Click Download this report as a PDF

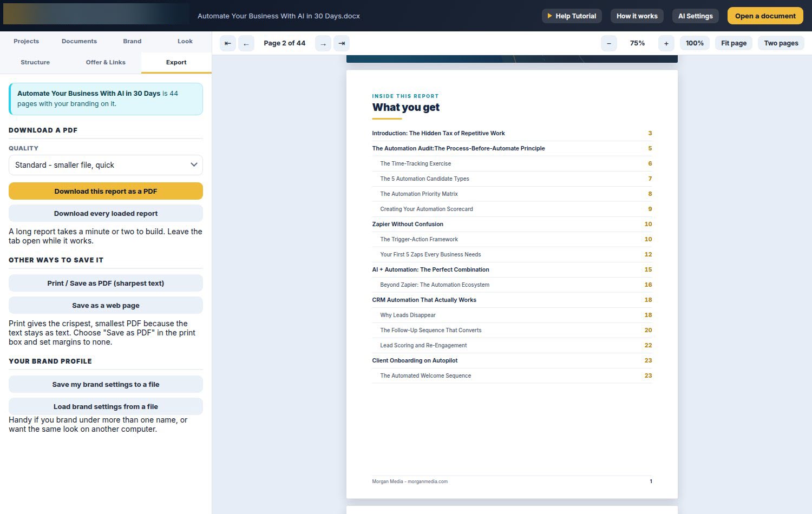point(106,191)
